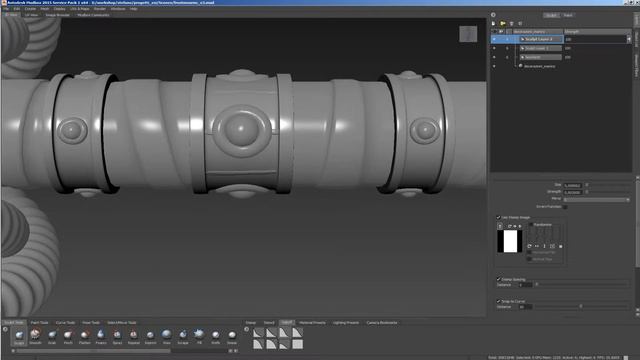This screenshot has width=640, height=360.
Task: Toggle the Randomize checkbox
Action: pos(531,224)
